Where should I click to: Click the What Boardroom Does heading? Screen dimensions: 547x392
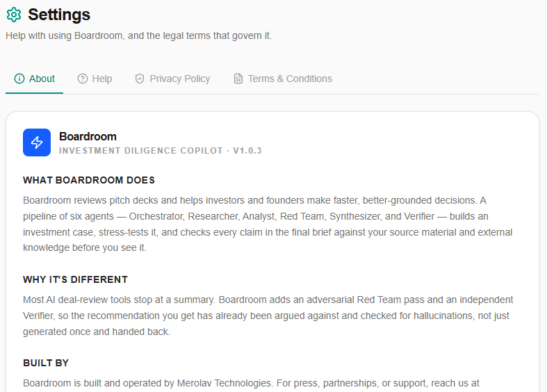89,180
